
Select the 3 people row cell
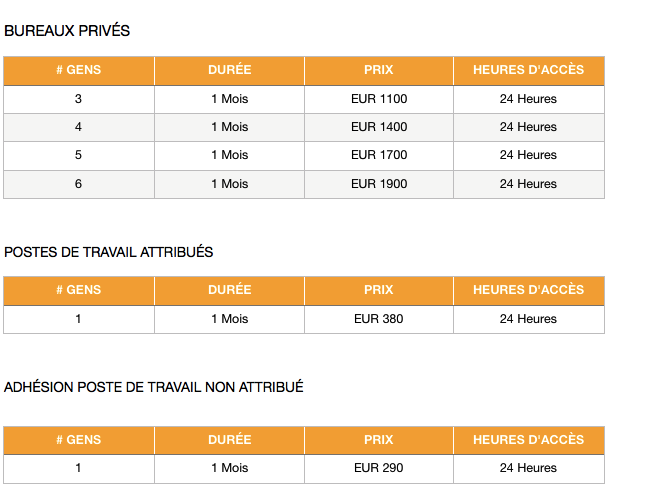click(x=79, y=99)
